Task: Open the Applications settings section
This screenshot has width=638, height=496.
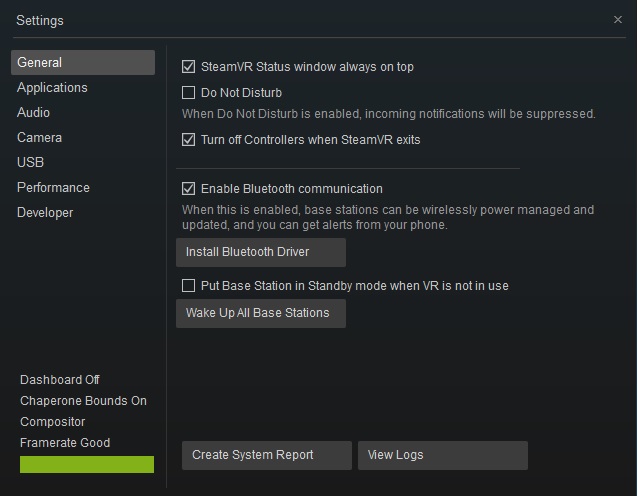Action: pyautogui.click(x=52, y=88)
